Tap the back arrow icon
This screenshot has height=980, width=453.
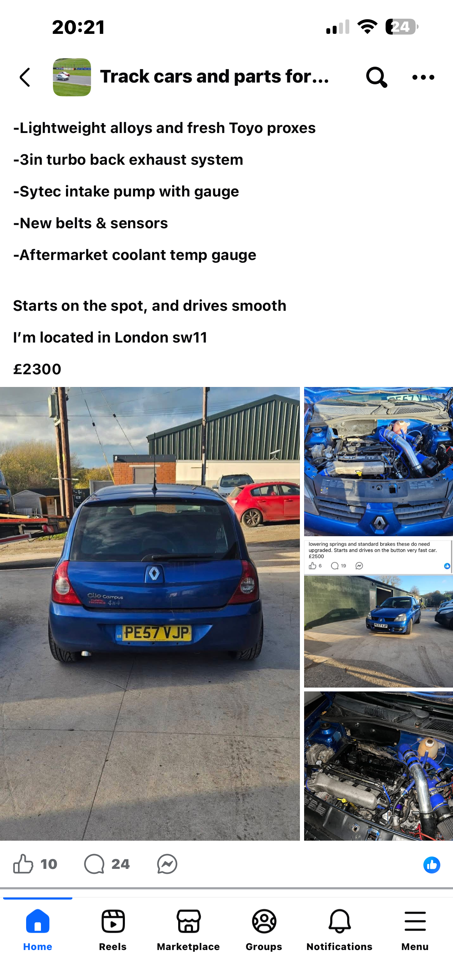coord(25,77)
